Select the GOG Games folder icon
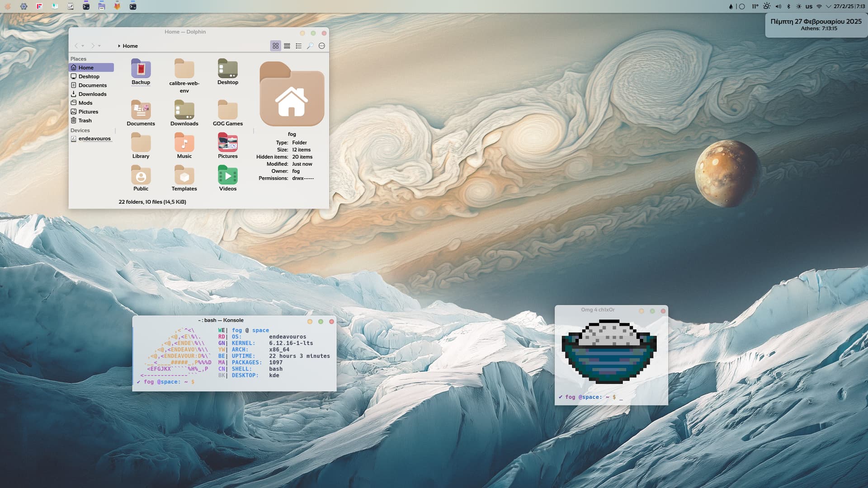This screenshot has height=488, width=868. pyautogui.click(x=227, y=110)
